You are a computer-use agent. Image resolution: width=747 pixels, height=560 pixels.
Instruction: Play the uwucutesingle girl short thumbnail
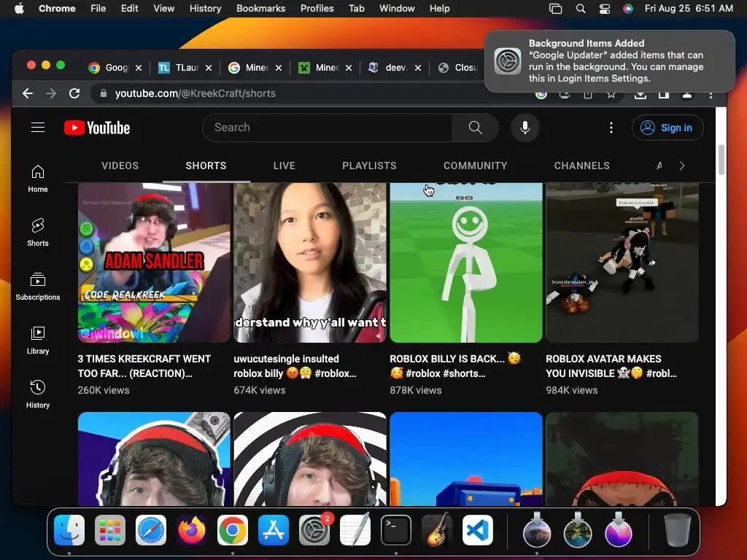(309, 262)
